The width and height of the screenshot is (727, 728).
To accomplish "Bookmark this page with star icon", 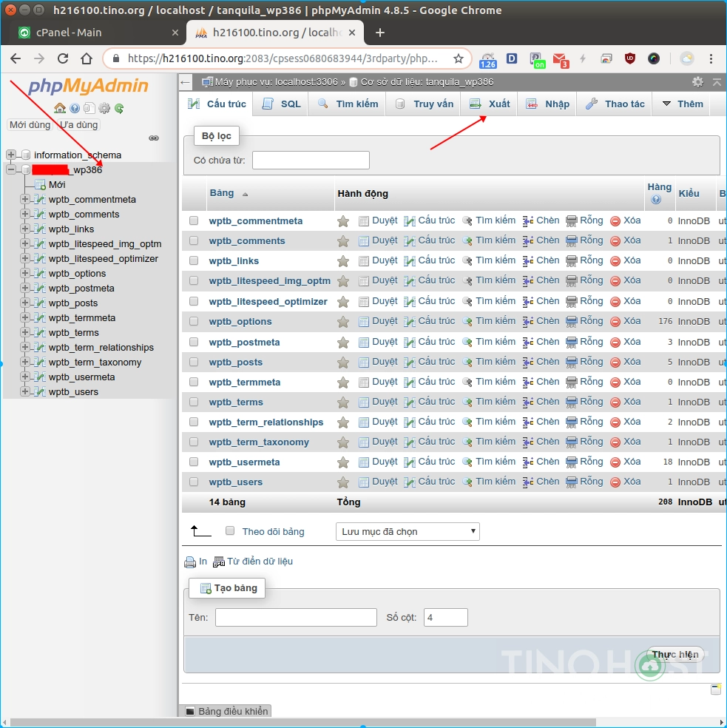I will (459, 58).
